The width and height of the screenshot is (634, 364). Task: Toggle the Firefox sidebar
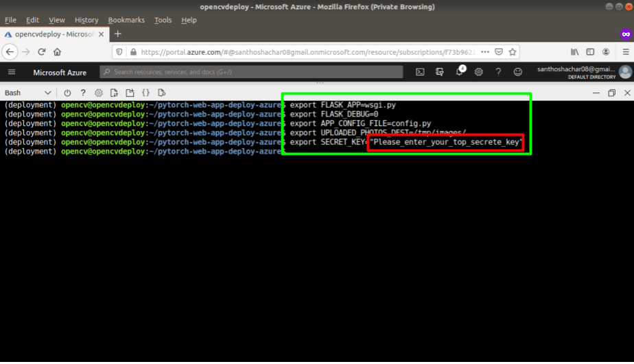(x=590, y=51)
